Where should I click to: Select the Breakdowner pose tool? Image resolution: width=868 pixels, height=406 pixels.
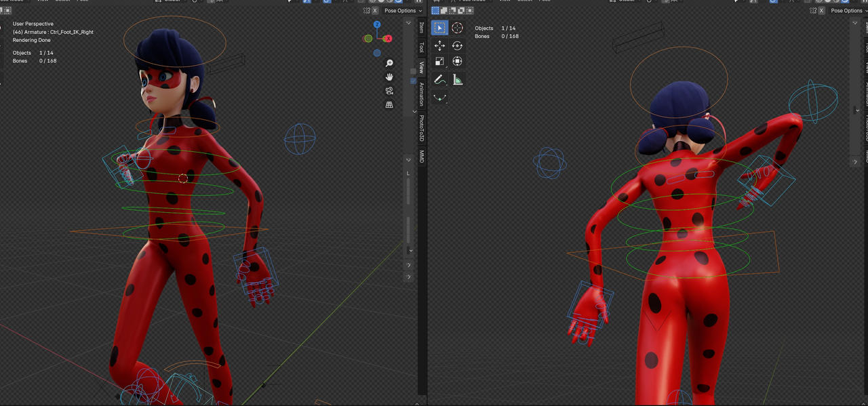(439, 98)
